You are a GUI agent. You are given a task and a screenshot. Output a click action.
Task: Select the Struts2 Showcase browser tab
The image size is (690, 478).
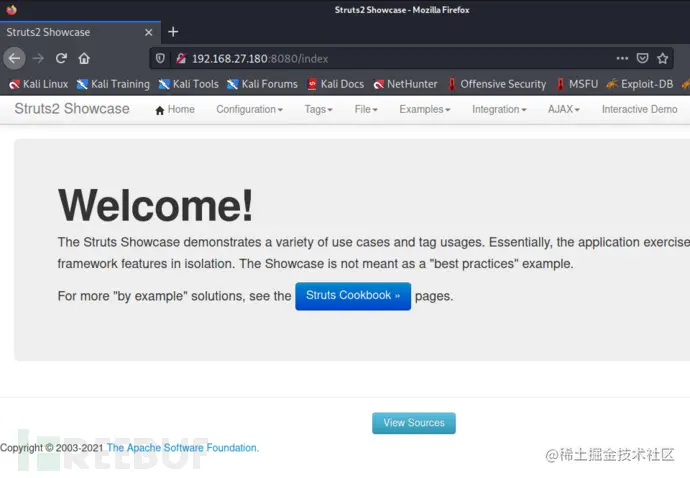80,32
